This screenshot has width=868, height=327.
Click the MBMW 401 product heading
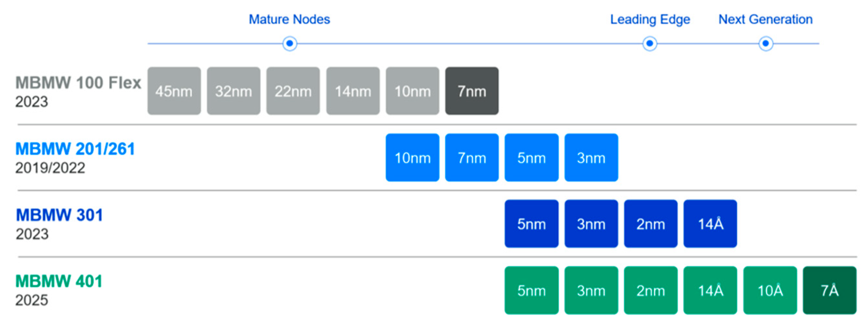tap(59, 281)
